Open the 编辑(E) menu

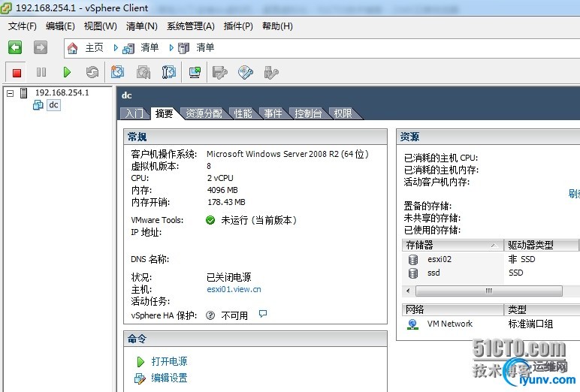tap(60, 26)
